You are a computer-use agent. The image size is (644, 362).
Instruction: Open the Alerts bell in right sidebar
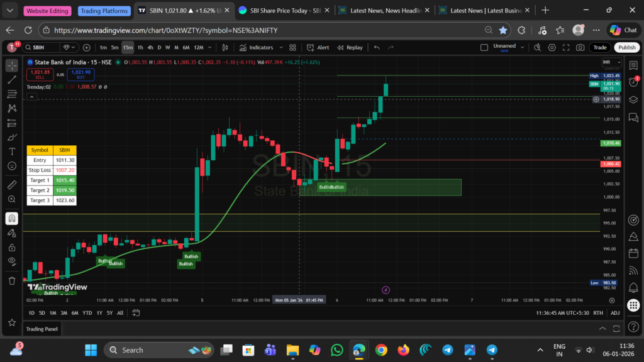point(633,82)
